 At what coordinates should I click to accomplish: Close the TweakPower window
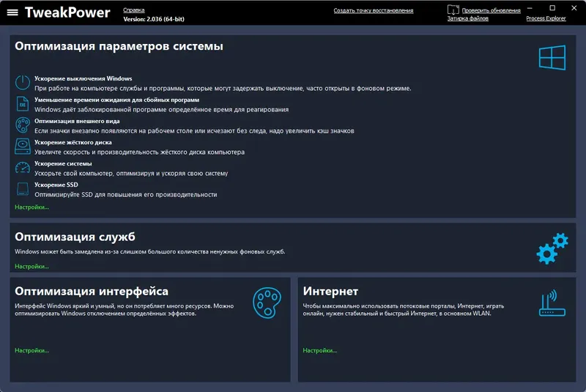(x=574, y=8)
